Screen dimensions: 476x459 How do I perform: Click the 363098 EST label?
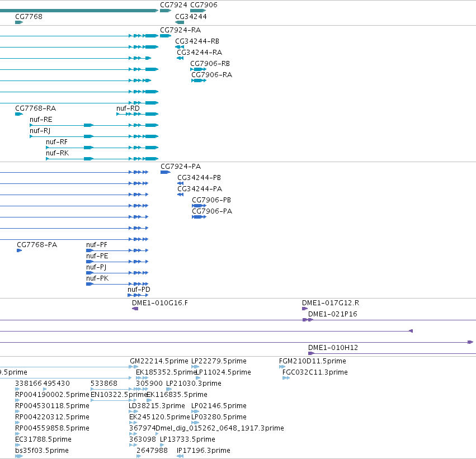pos(143,440)
